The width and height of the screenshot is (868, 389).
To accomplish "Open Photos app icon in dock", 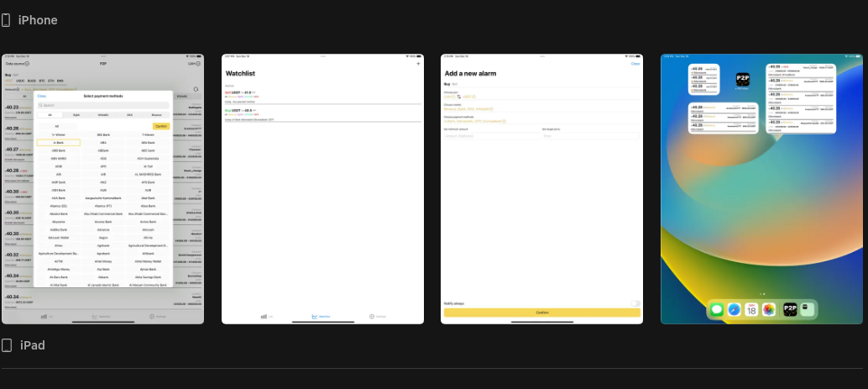I will [768, 310].
